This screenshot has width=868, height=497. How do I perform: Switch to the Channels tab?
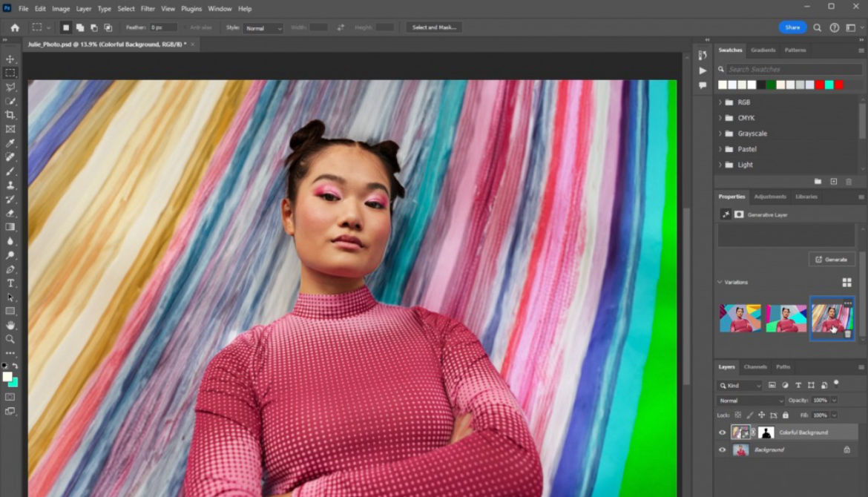pyautogui.click(x=756, y=366)
